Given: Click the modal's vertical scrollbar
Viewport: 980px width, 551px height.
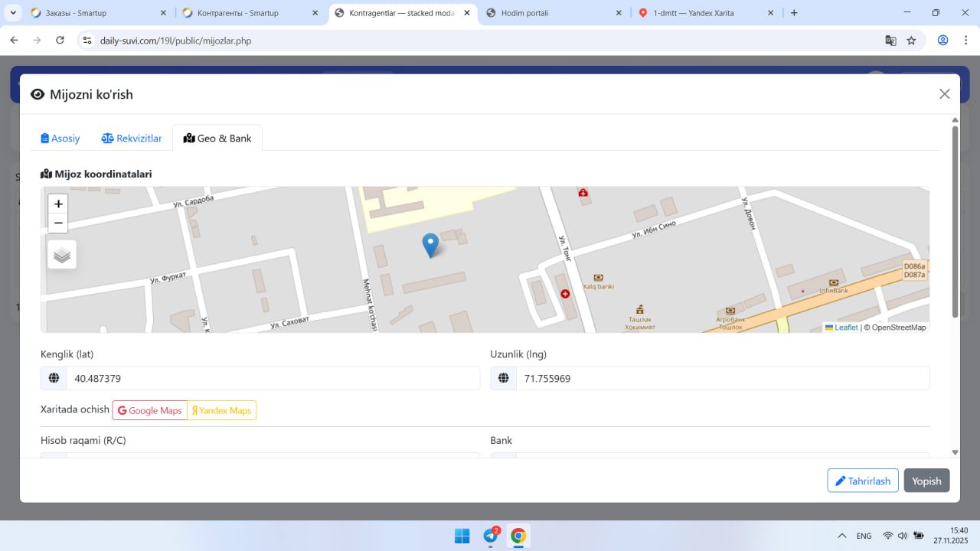Looking at the screenshot, I should pos(955,222).
